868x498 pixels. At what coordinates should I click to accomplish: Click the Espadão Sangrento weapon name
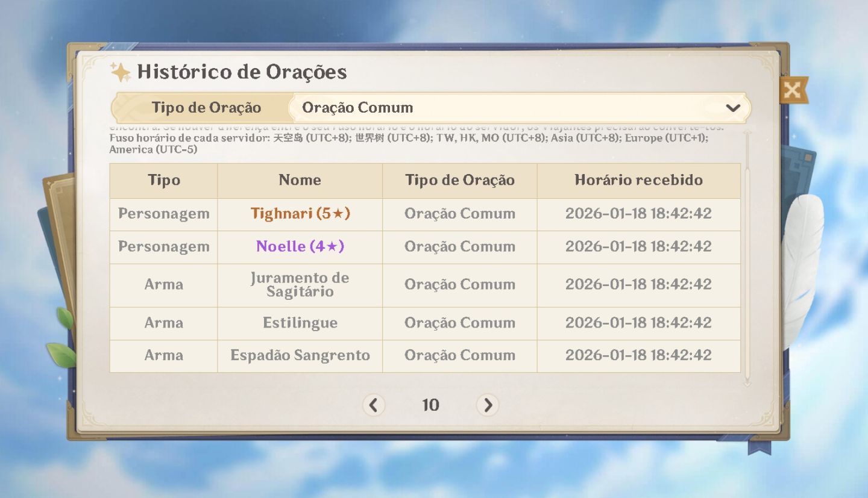tap(300, 355)
